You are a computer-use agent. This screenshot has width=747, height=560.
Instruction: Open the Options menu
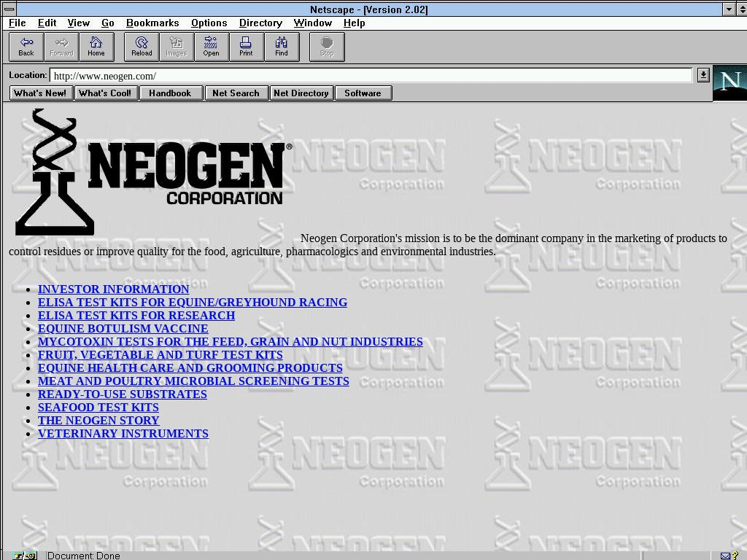click(209, 23)
